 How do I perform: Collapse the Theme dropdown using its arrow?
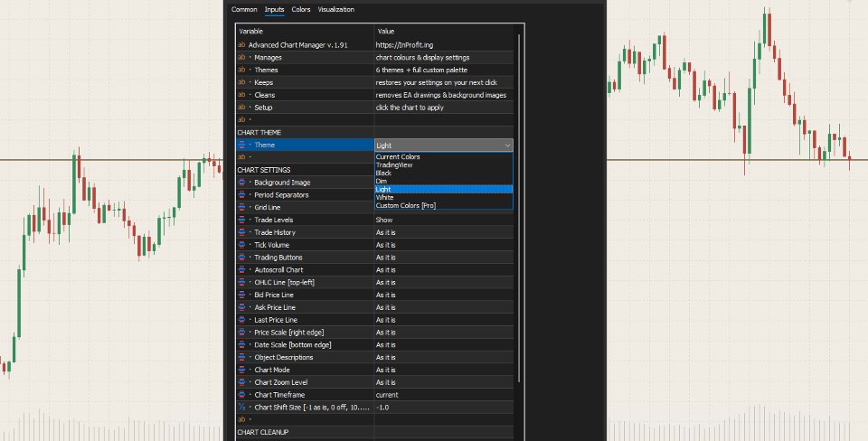507,145
